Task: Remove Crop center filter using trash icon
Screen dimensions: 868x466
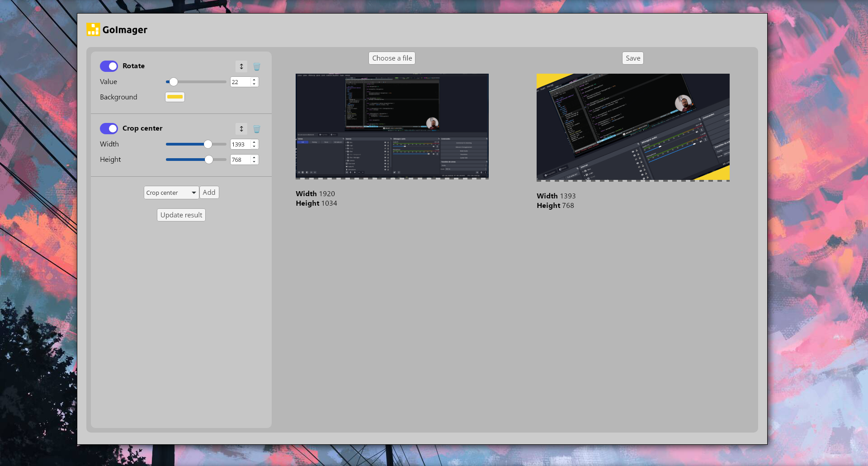Action: [x=257, y=129]
